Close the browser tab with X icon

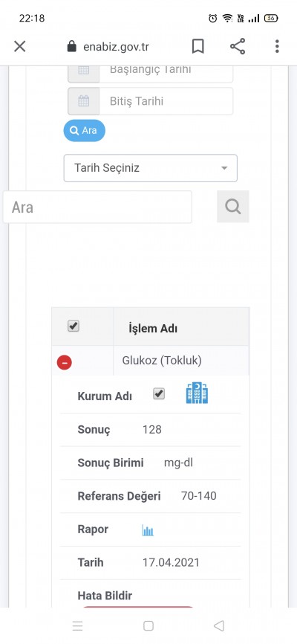coord(20,46)
